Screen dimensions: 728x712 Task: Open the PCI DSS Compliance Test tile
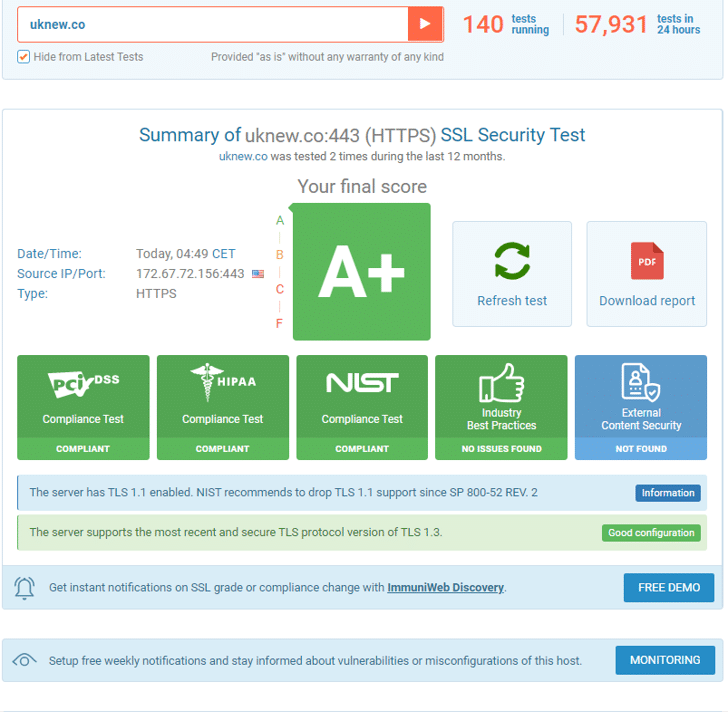point(83,407)
